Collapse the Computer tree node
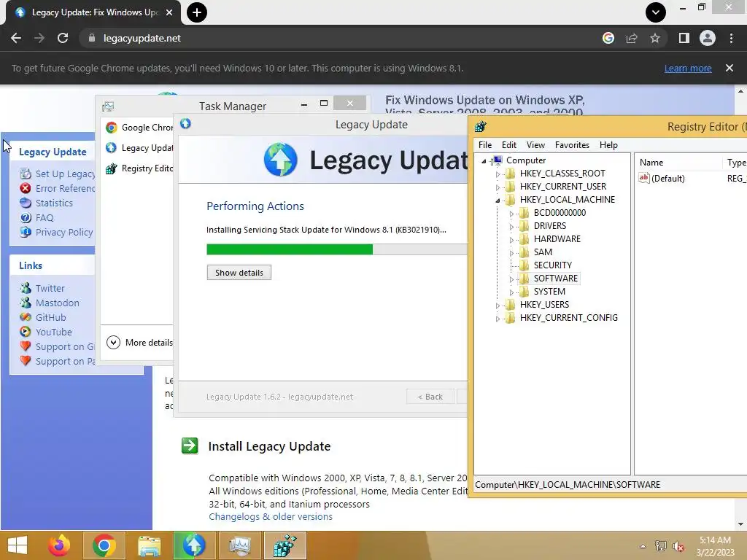 pos(484,161)
